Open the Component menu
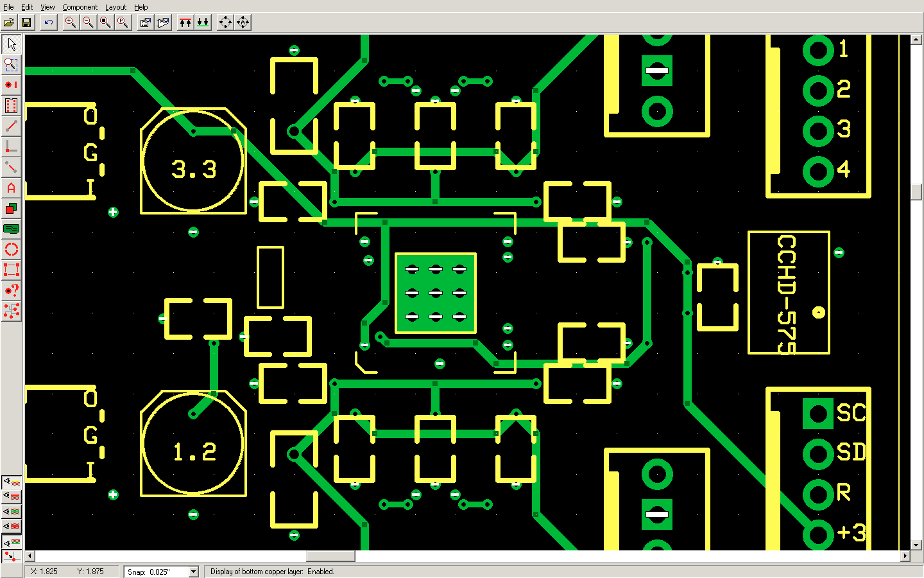924x578 pixels. 80,7
